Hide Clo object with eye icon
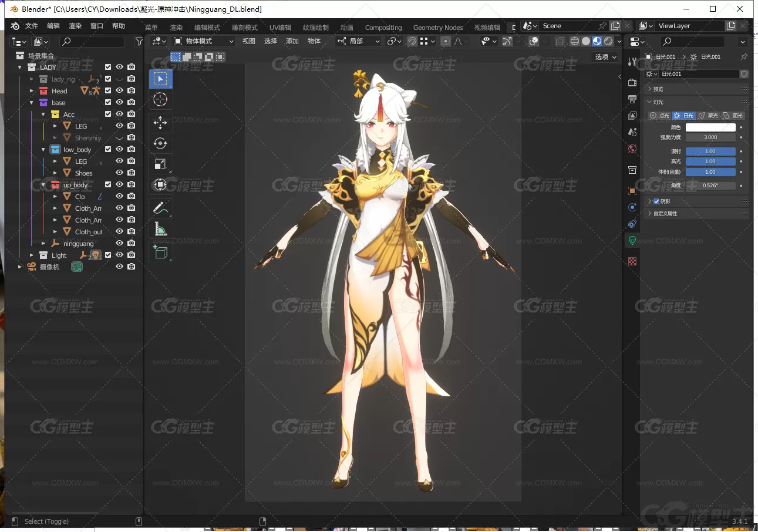The height and width of the screenshot is (532, 758). [119, 197]
